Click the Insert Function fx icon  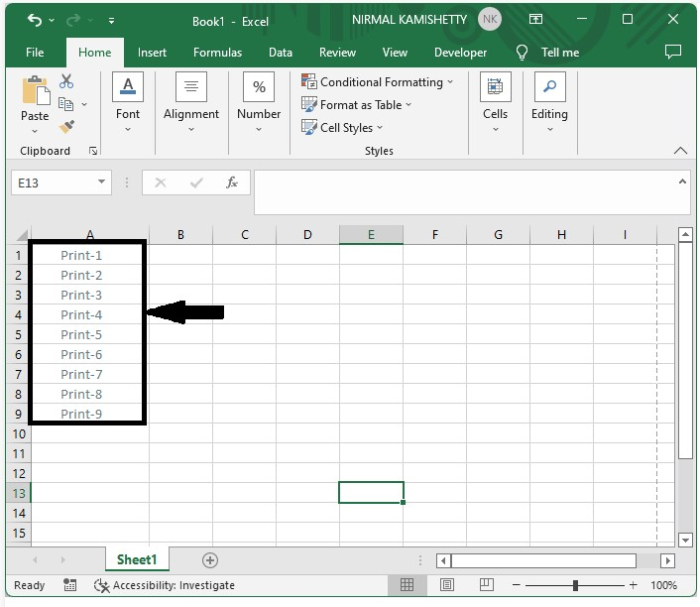coord(232,183)
